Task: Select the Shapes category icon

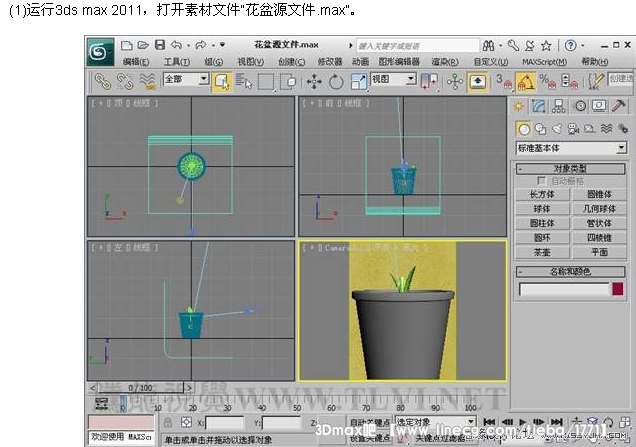Action: pyautogui.click(x=540, y=129)
